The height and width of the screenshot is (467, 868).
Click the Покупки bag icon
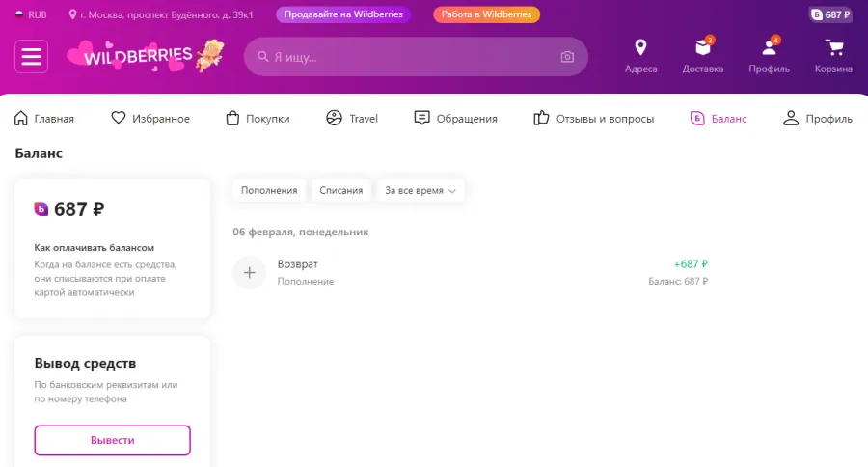click(232, 118)
